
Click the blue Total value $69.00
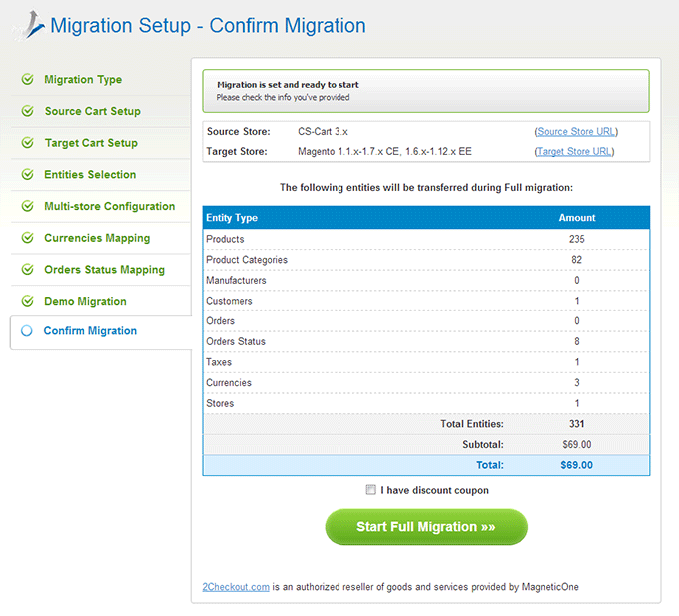tap(577, 465)
